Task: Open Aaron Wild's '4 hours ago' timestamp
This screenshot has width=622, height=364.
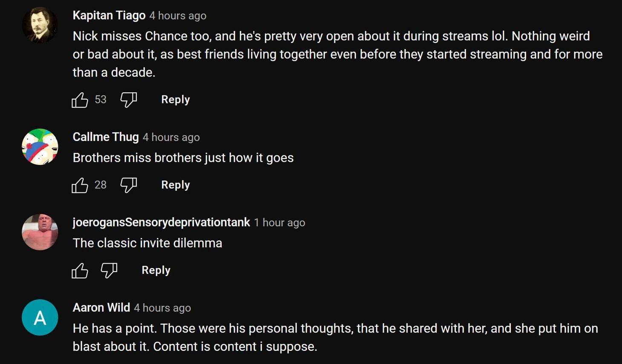Action: (x=162, y=308)
